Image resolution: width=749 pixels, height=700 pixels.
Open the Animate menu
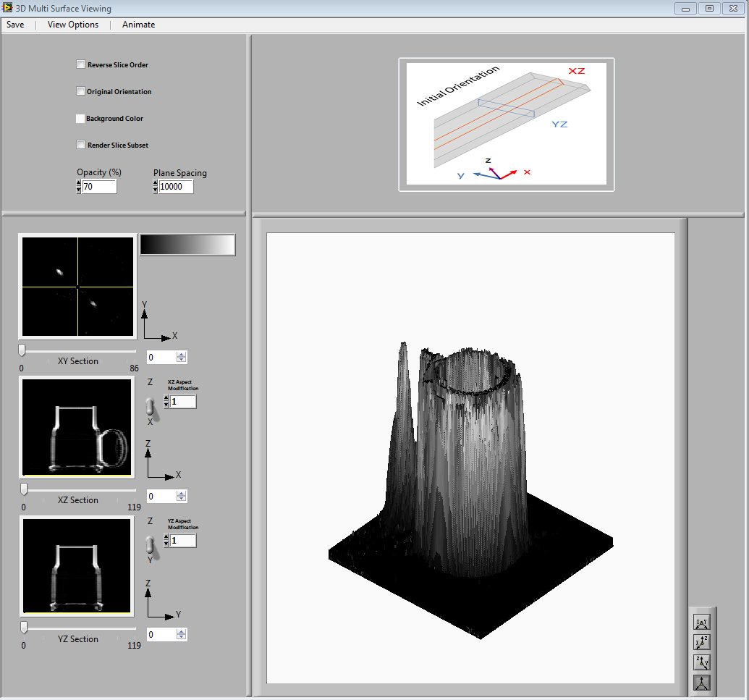(x=138, y=25)
